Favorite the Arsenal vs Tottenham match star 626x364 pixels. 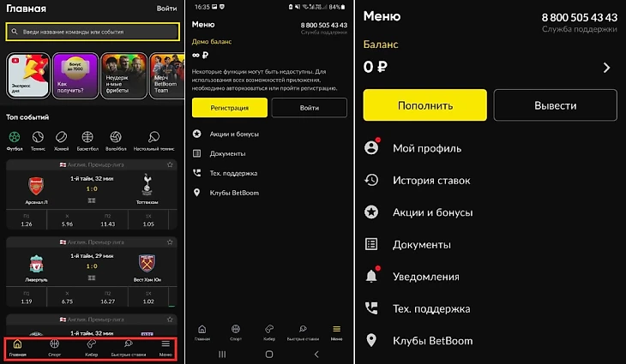pyautogui.click(x=170, y=164)
